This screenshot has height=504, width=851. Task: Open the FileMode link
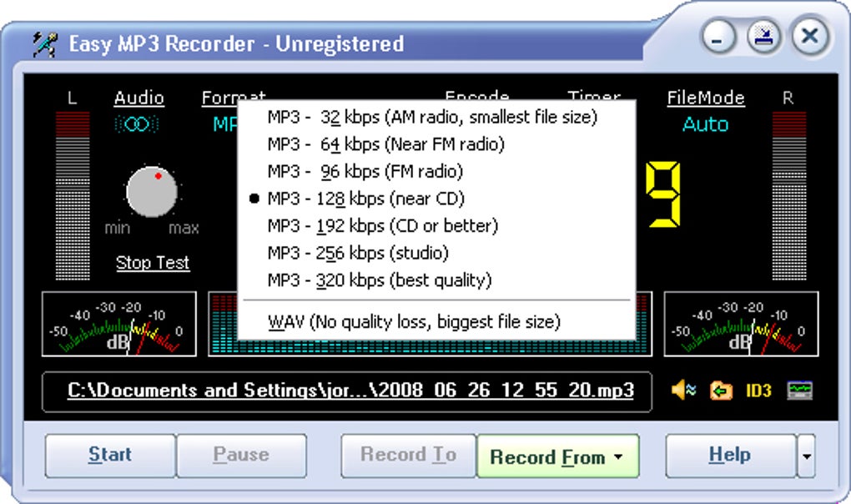tap(706, 98)
